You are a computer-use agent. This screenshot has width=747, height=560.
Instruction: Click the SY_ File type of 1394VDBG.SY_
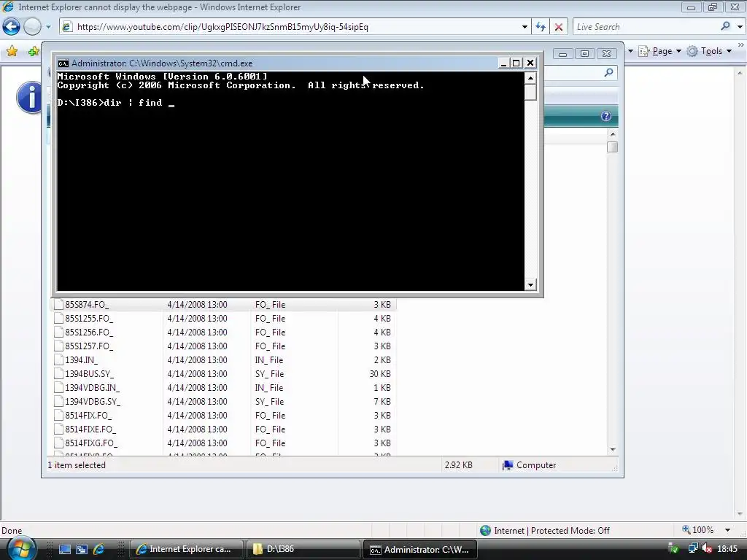(269, 402)
